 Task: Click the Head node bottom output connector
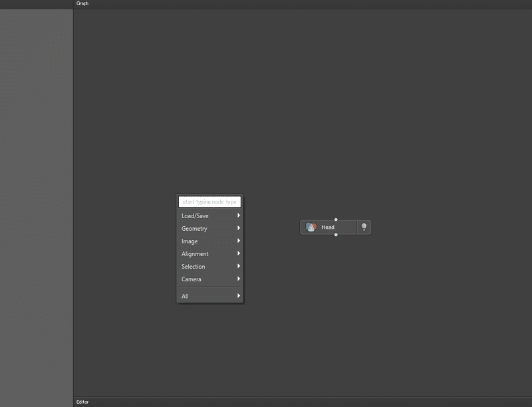click(336, 235)
